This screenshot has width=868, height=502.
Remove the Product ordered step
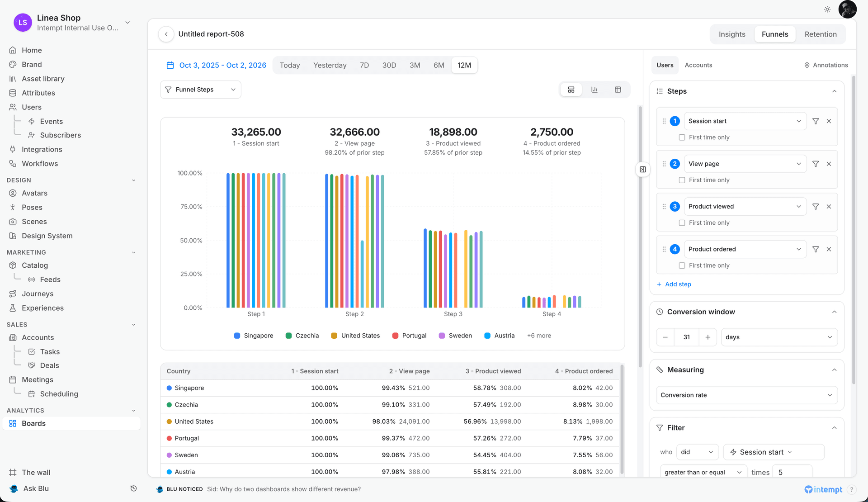pyautogui.click(x=829, y=249)
